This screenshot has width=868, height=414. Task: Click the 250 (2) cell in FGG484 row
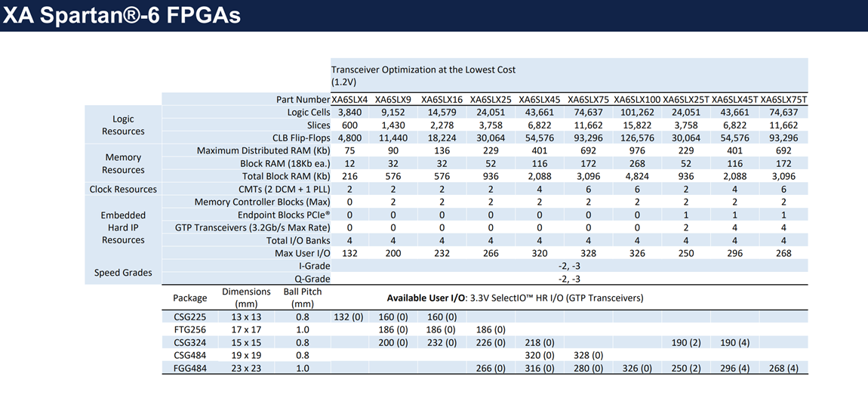[x=686, y=368]
